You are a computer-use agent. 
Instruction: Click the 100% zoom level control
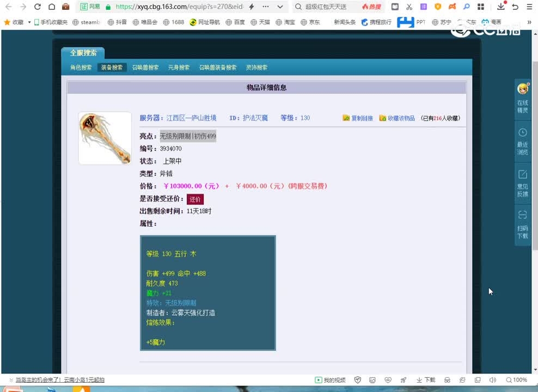[516, 379]
